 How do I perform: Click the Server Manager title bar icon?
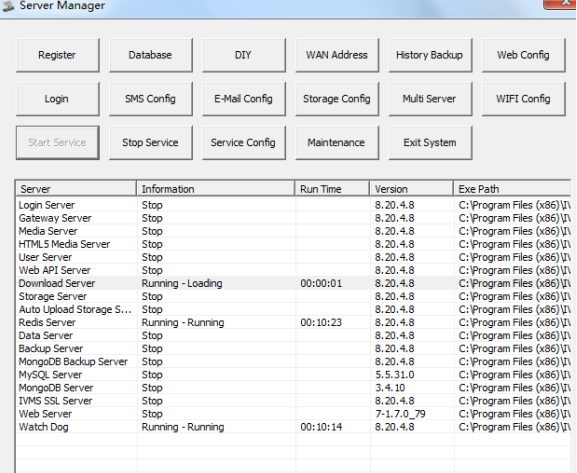pyautogui.click(x=8, y=6)
